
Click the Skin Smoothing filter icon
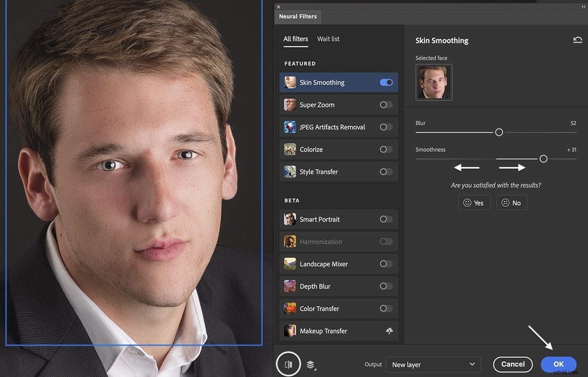[x=290, y=82]
